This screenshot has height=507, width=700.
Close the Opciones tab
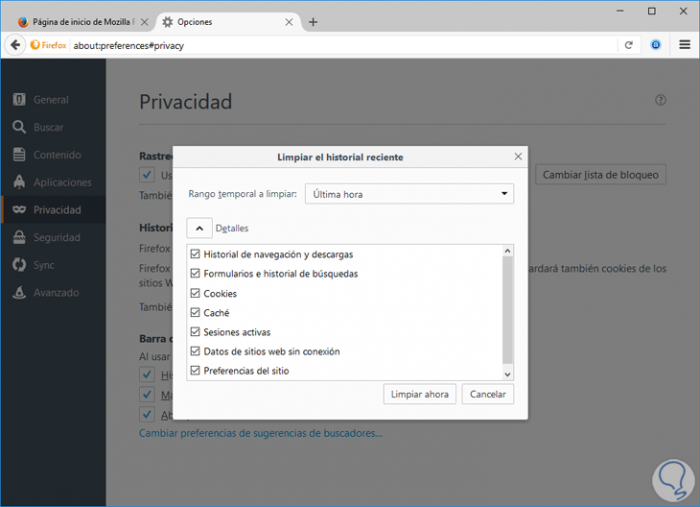pyautogui.click(x=289, y=22)
